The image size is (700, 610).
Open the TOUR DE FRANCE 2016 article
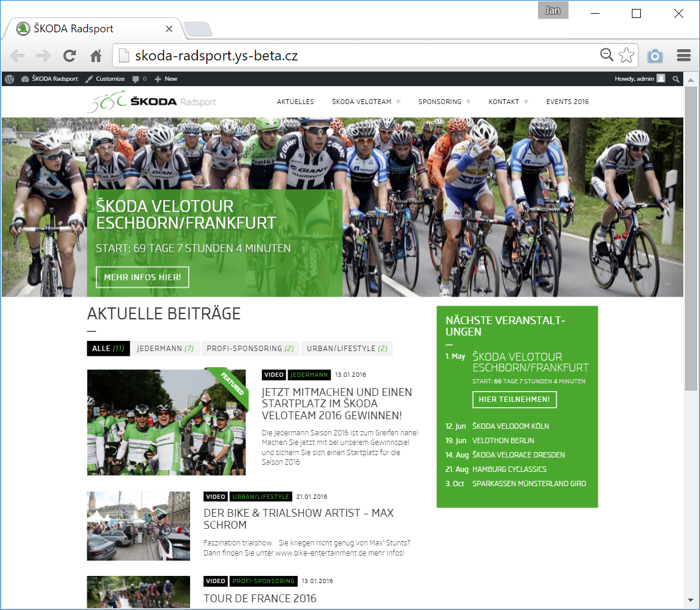(260, 599)
